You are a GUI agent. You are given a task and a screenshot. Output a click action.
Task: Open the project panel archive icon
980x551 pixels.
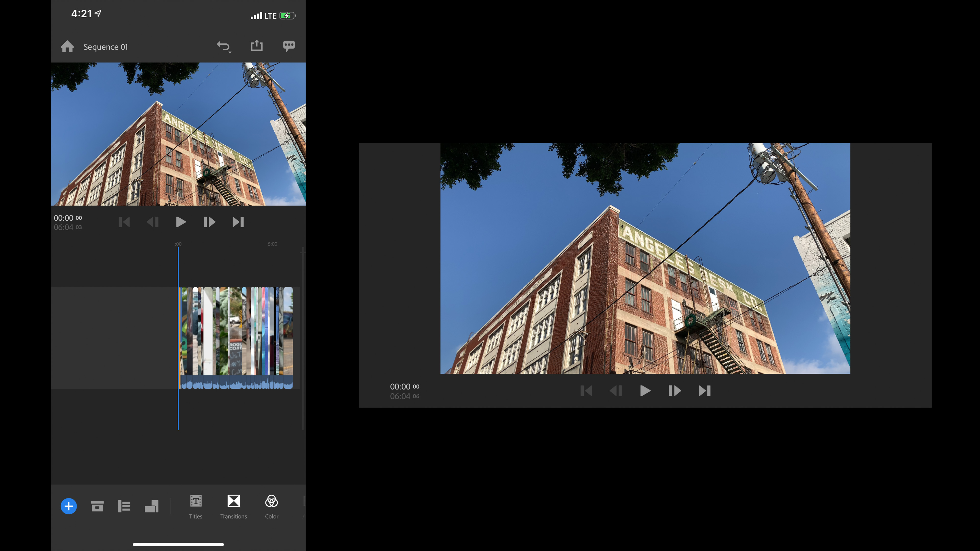tap(97, 506)
